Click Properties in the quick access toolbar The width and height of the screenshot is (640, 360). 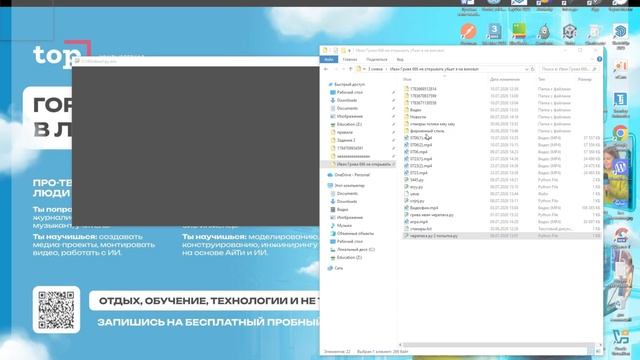336,50
